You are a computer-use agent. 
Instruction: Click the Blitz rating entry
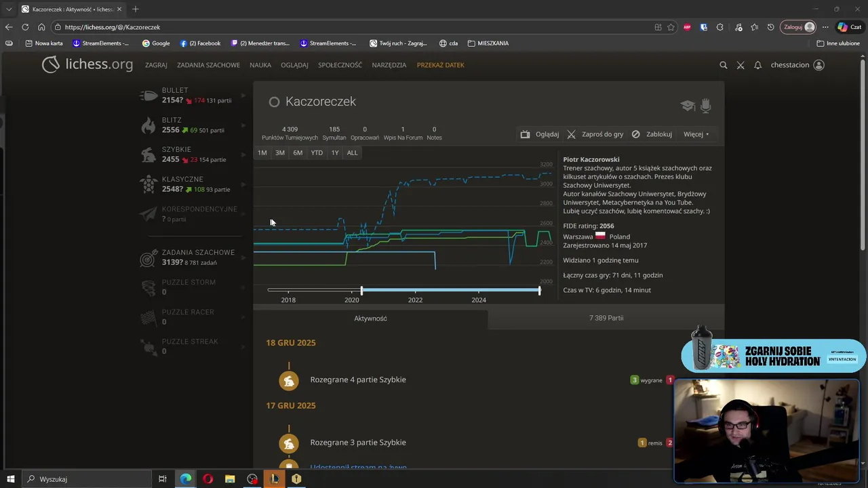pos(194,125)
